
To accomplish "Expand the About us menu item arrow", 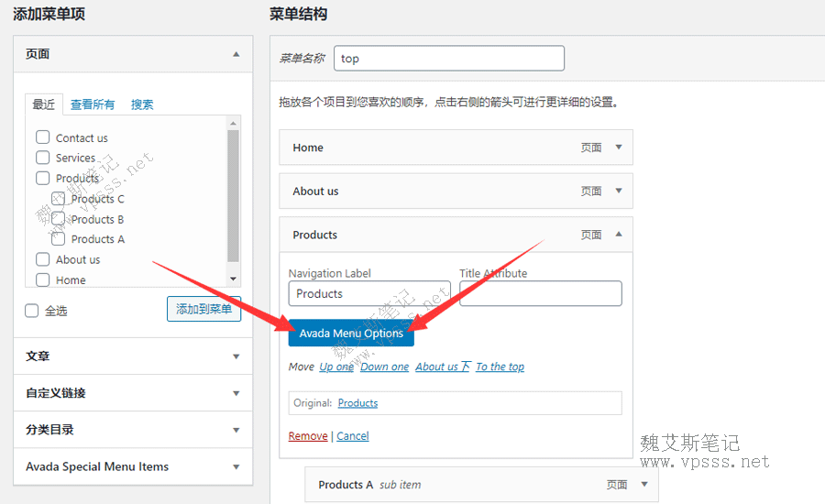I will [x=619, y=192].
